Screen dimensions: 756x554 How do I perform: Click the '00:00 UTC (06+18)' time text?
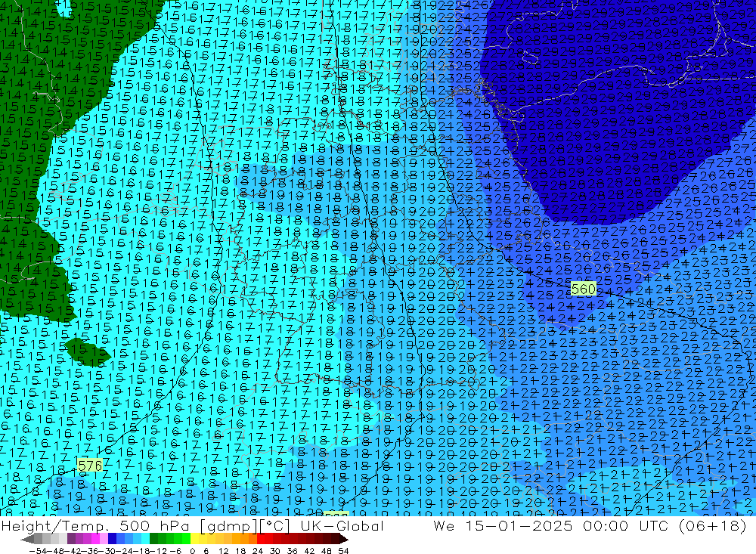665,525
